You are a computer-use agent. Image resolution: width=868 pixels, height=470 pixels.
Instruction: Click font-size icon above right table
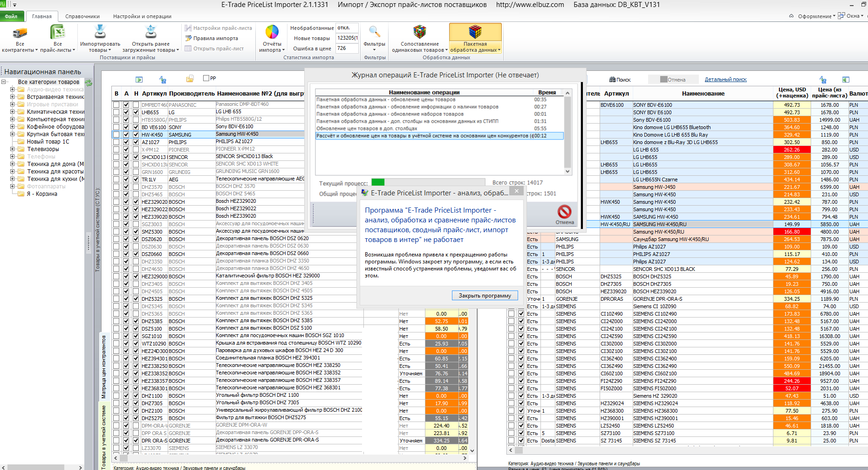(823, 80)
